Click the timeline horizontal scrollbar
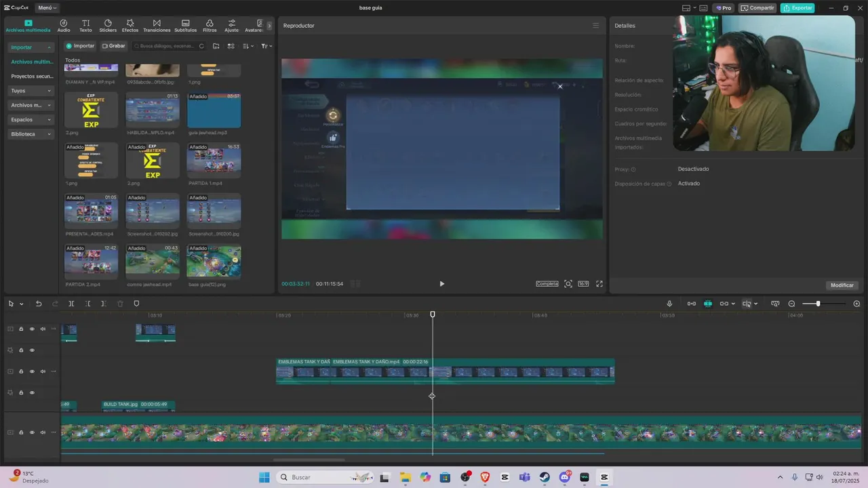Screen dimensions: 868x488 coord(309,461)
